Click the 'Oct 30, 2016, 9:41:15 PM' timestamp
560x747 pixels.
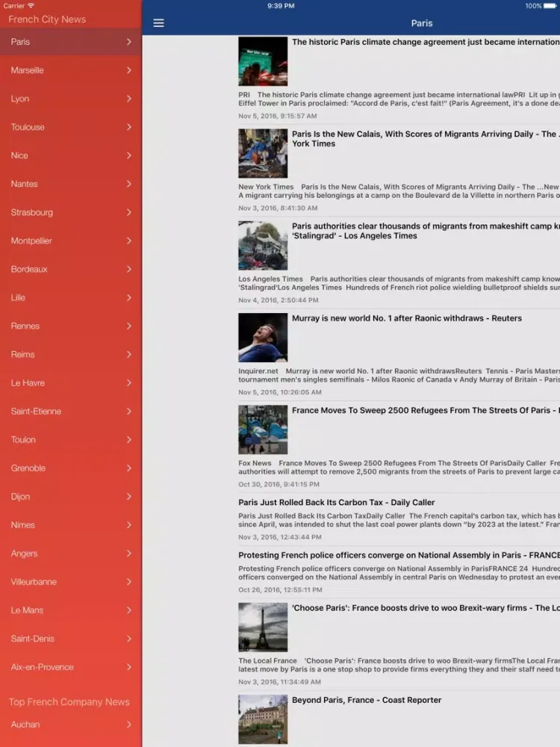pyautogui.click(x=279, y=484)
